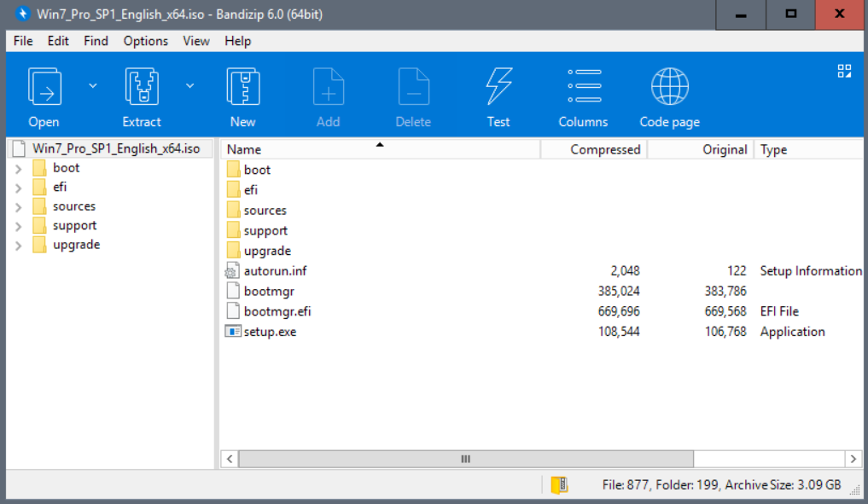Screen dimensions: 868x504
Task: Select the efi folder in the file list
Action: click(251, 190)
